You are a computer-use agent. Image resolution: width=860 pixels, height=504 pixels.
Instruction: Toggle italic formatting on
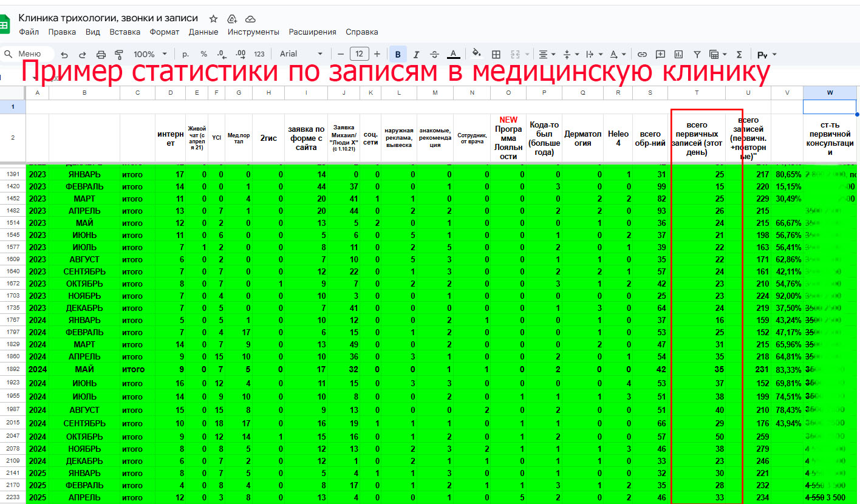(416, 53)
